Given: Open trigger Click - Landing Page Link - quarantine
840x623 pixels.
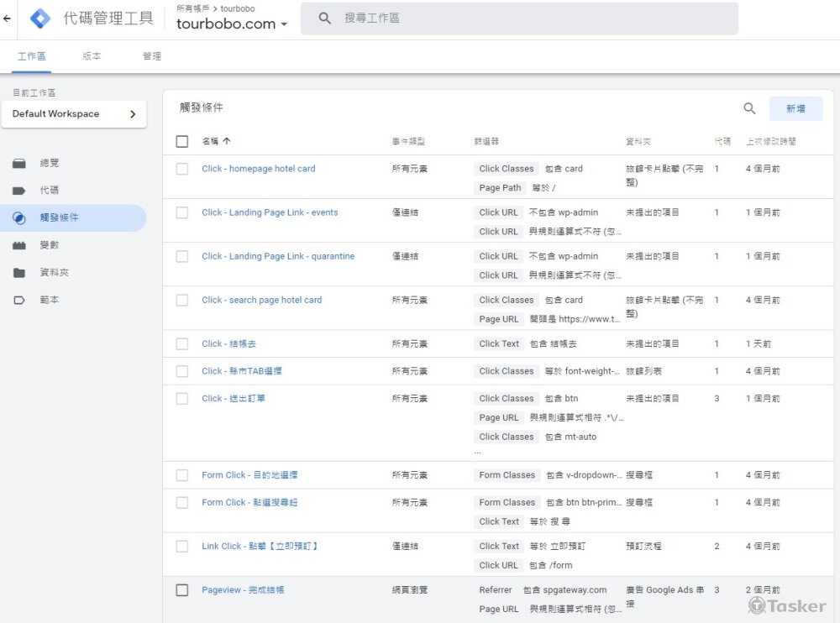Looking at the screenshot, I should [x=278, y=257].
